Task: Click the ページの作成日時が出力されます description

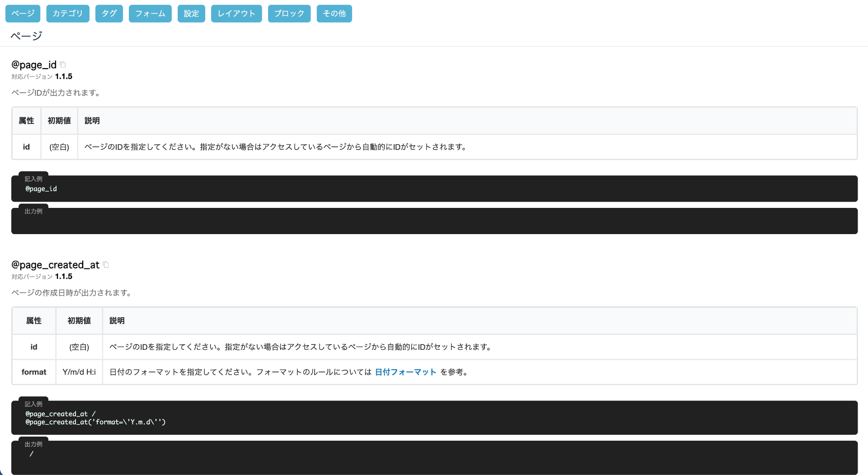Action: pyautogui.click(x=72, y=293)
